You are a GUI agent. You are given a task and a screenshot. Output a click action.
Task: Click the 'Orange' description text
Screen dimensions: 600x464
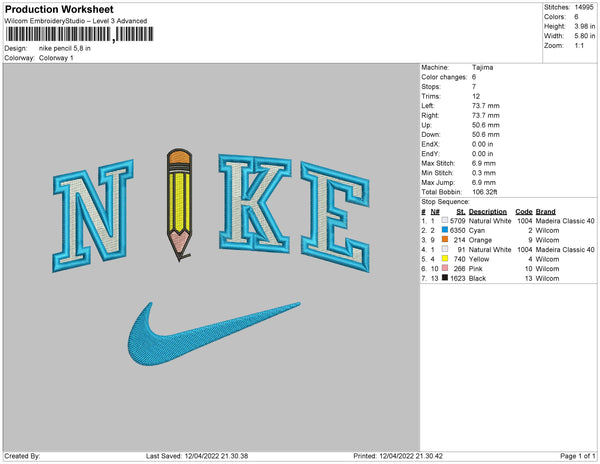(480, 240)
